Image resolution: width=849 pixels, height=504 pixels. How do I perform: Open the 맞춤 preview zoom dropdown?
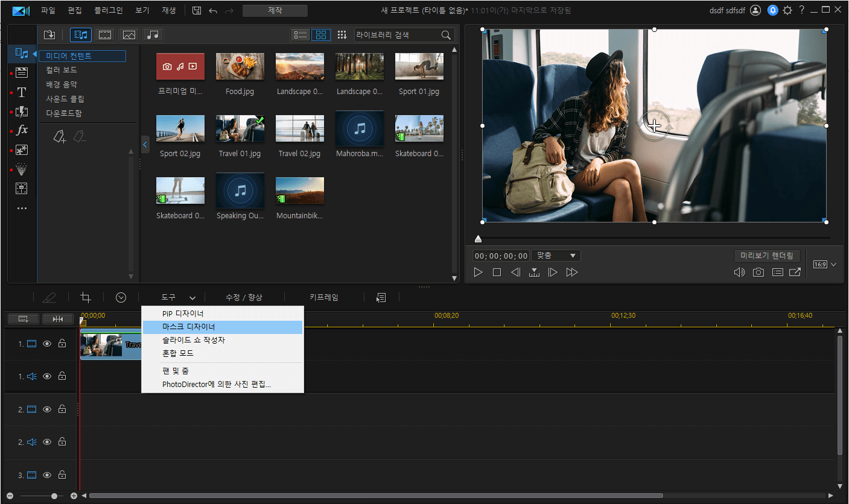click(x=555, y=256)
